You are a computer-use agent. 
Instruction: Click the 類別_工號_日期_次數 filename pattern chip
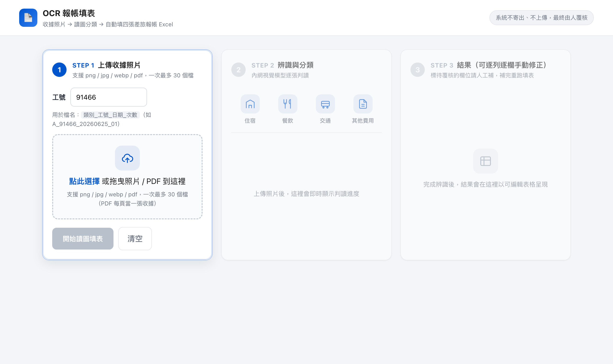pos(110,115)
